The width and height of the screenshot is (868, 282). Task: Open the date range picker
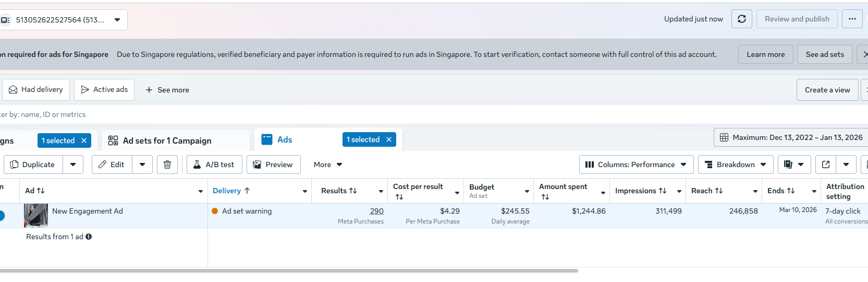(791, 137)
